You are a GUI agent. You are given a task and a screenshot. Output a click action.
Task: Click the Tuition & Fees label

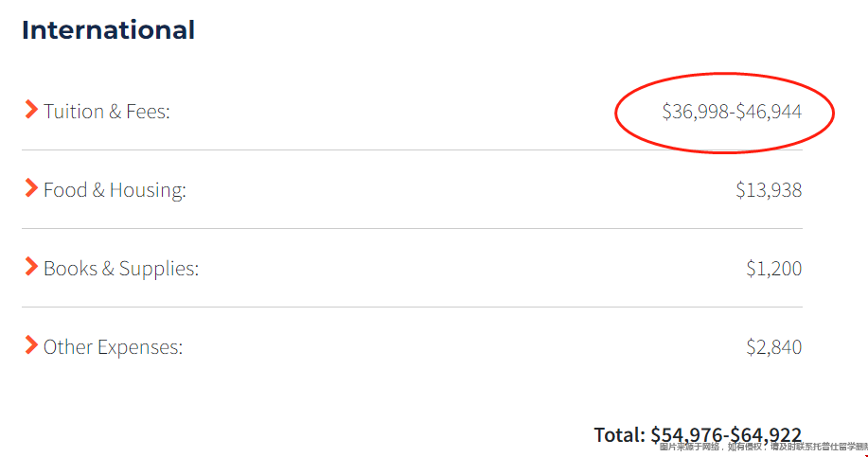[x=107, y=112]
